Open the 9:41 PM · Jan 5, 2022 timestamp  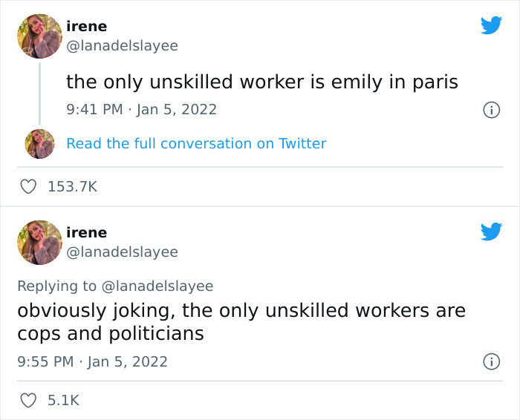142,110
